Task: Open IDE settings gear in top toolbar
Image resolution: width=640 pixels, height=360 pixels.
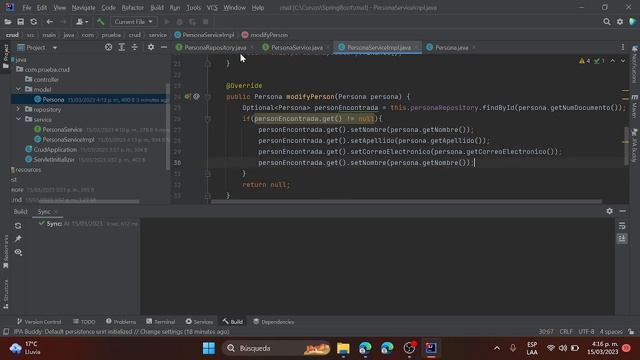Action: [620, 22]
